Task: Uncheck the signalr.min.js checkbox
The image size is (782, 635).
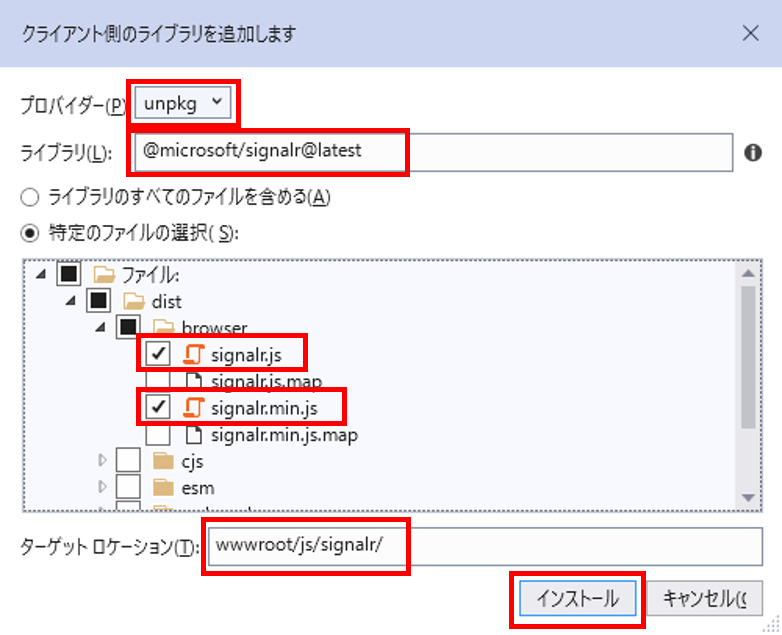Action: coord(157,407)
